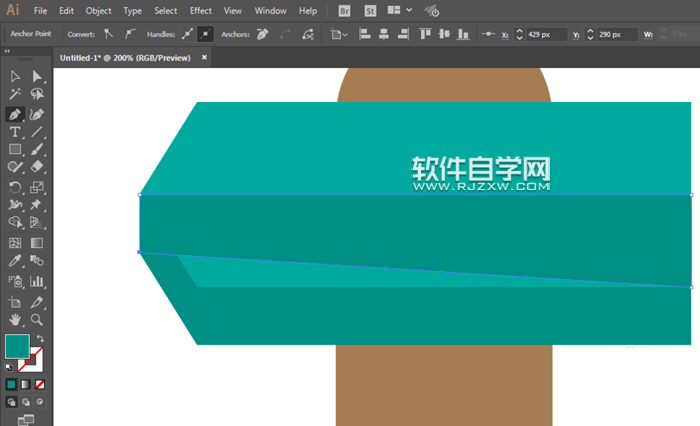Open the Select menu

(x=166, y=11)
